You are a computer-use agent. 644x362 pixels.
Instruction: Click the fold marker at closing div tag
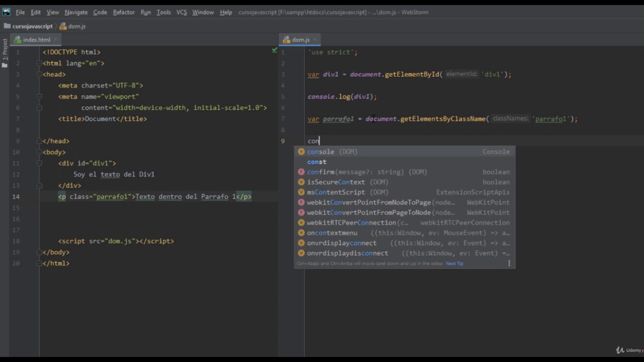[x=39, y=186]
